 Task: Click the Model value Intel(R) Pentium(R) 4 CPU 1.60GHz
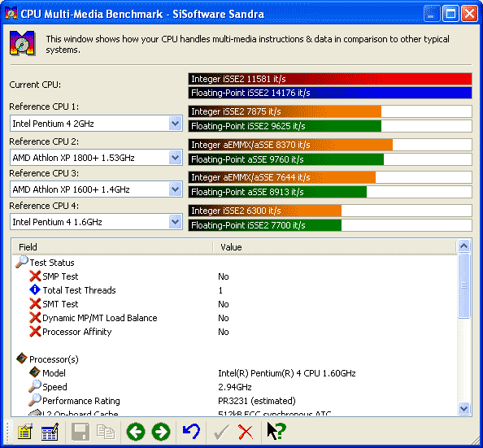(287, 373)
